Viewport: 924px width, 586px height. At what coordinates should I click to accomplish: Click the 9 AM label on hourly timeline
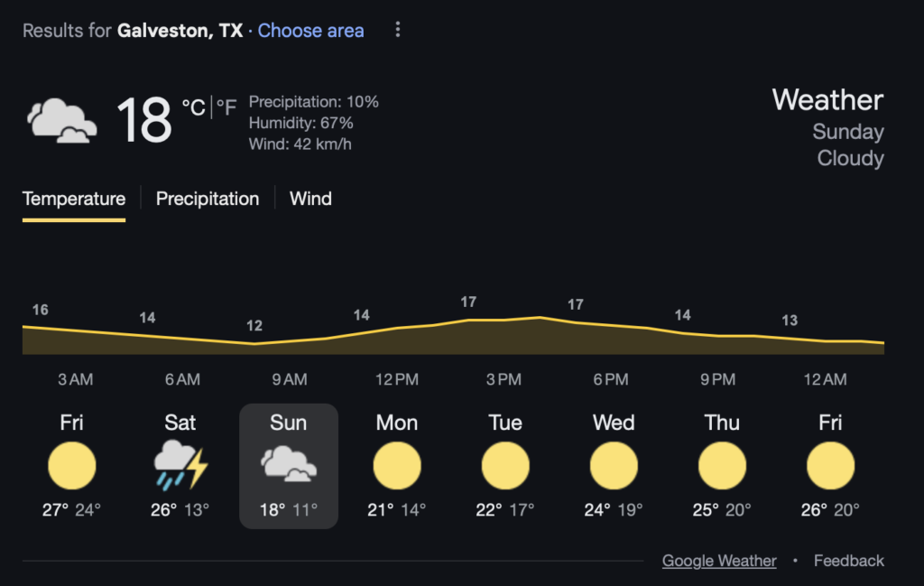point(290,379)
